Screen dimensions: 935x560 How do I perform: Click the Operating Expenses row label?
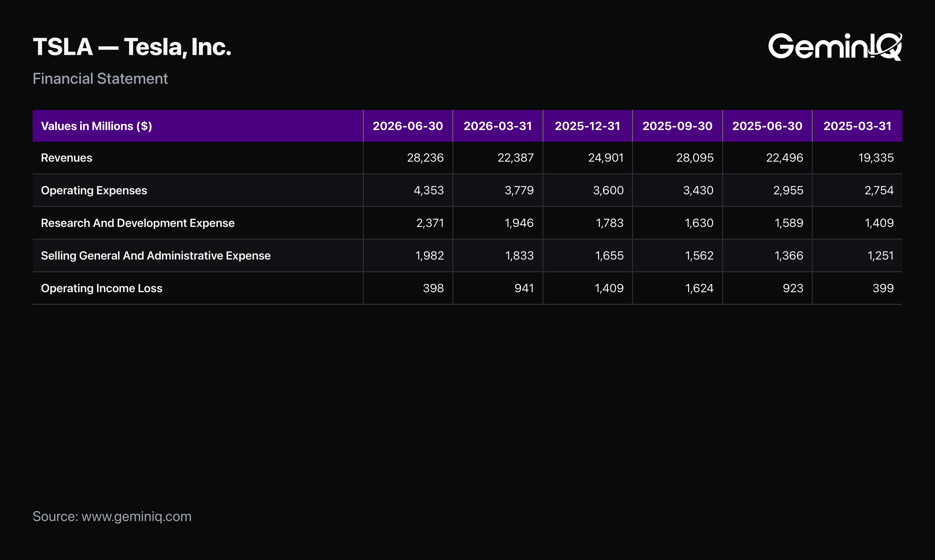point(94,191)
